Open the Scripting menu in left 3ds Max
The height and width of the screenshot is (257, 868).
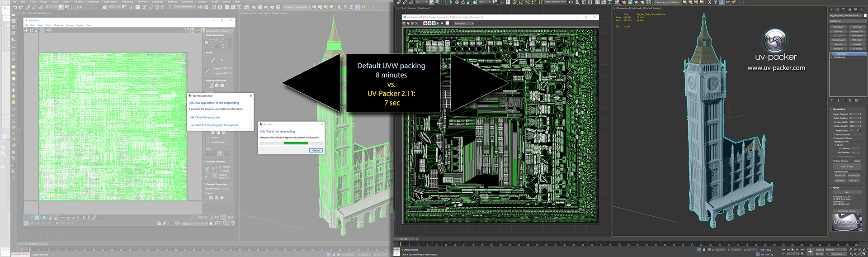pos(172,2)
